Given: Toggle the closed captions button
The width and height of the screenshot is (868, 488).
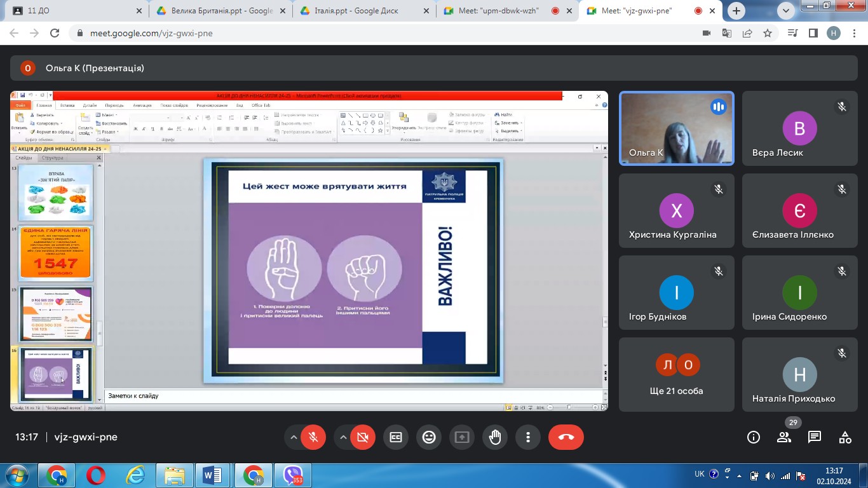Looking at the screenshot, I should [x=396, y=437].
